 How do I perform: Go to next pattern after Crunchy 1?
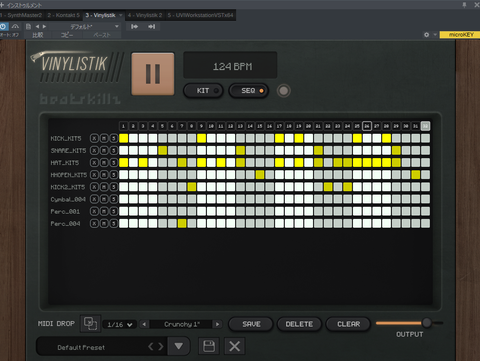point(217,324)
